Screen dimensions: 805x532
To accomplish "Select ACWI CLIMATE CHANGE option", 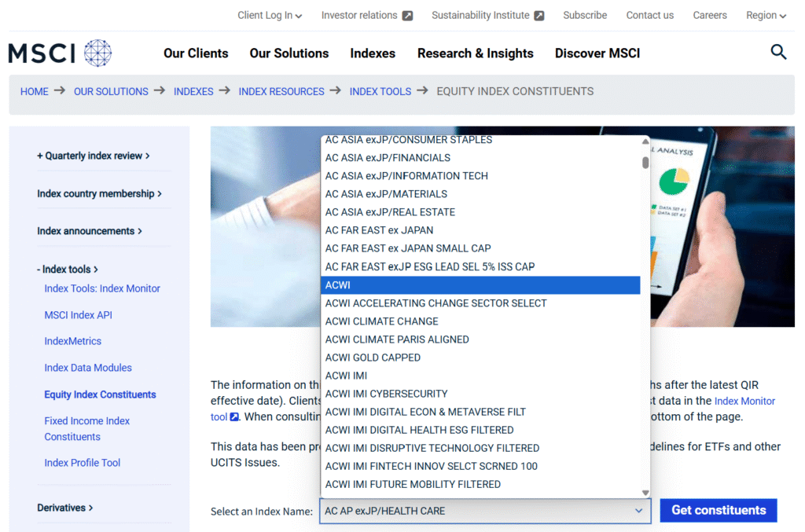I will (x=480, y=321).
